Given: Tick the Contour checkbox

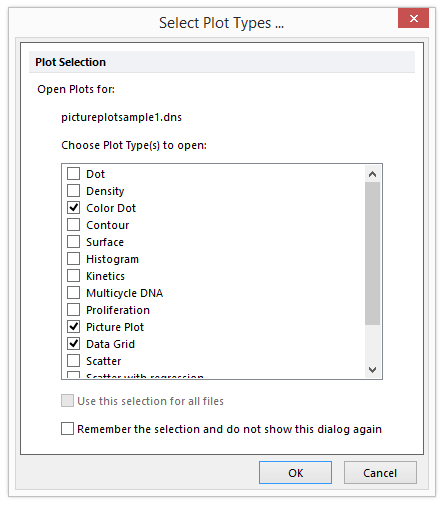Looking at the screenshot, I should 74,225.
